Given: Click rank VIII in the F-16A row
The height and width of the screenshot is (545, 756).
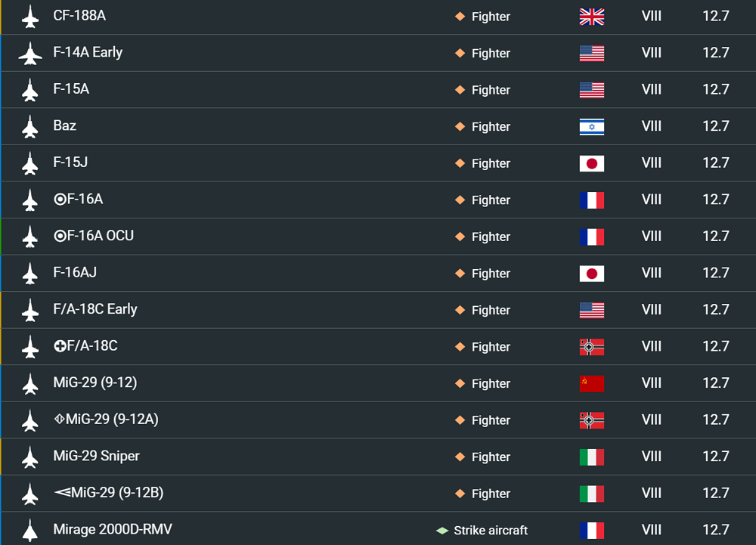Looking at the screenshot, I should tap(652, 200).
